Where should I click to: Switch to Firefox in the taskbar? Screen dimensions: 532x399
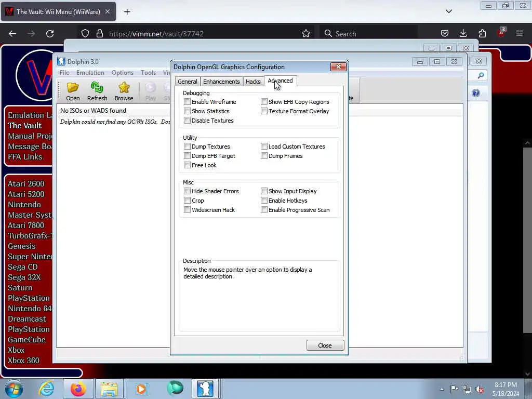pyautogui.click(x=78, y=389)
